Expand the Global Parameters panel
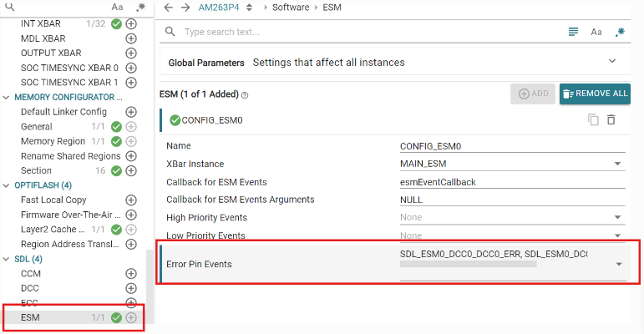The height and width of the screenshot is (334, 644). [612, 61]
